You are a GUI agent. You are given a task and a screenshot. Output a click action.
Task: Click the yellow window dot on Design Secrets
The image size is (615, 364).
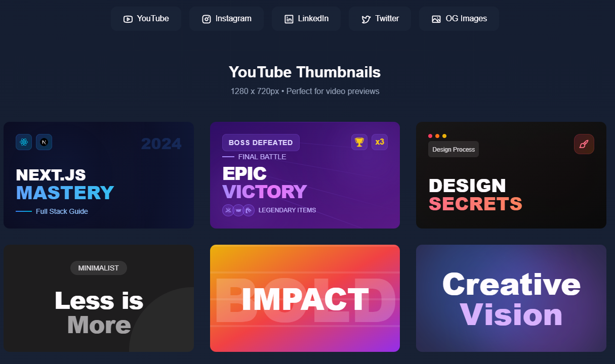tap(444, 136)
